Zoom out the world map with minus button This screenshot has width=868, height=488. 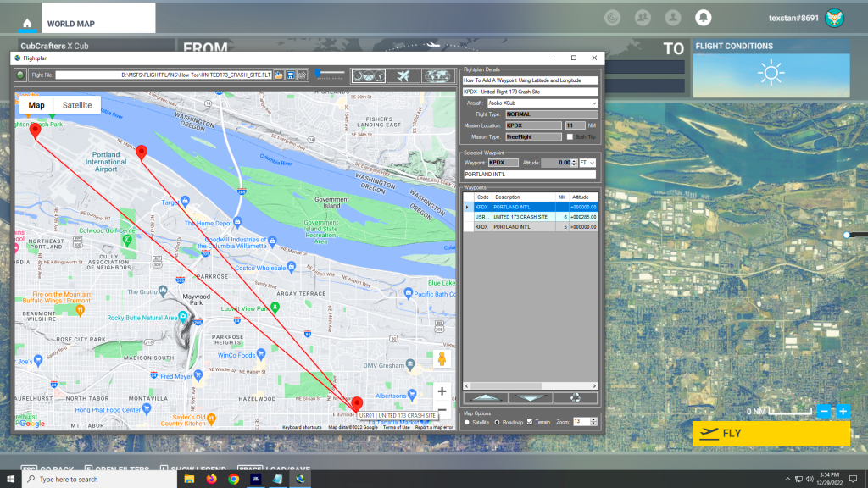pyautogui.click(x=824, y=411)
